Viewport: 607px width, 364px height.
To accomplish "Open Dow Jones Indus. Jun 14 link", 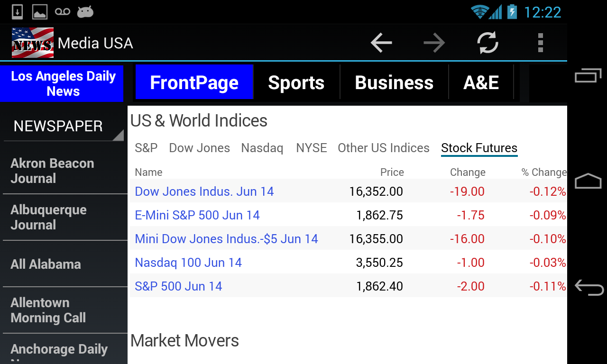I will tap(204, 191).
